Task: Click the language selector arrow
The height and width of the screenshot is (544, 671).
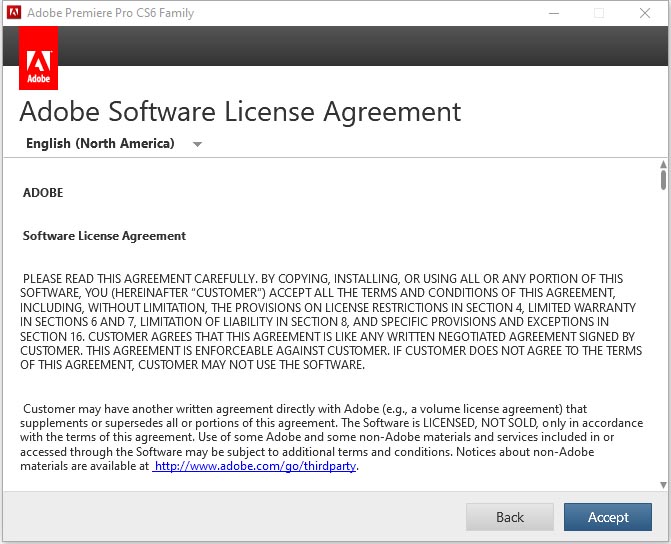Action: point(197,144)
